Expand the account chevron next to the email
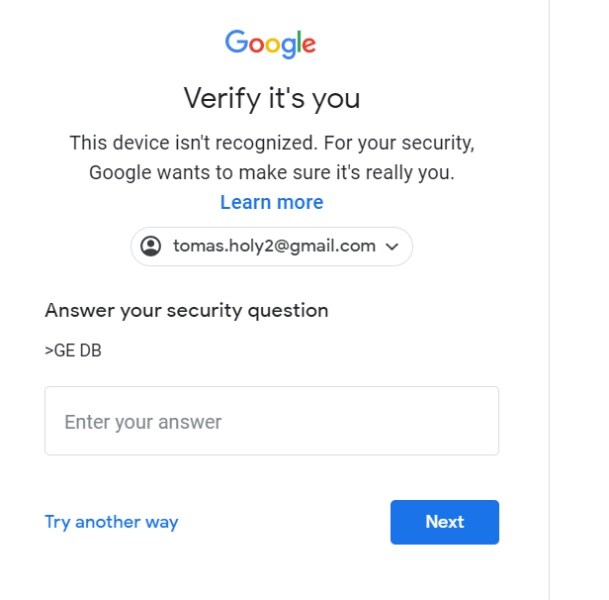Image resolution: width=609 pixels, height=600 pixels. coord(392,246)
